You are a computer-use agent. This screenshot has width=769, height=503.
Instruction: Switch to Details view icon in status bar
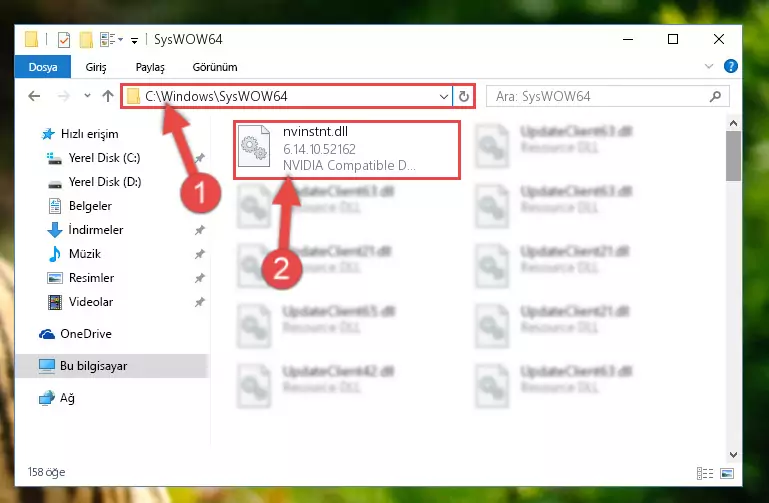coord(705,473)
